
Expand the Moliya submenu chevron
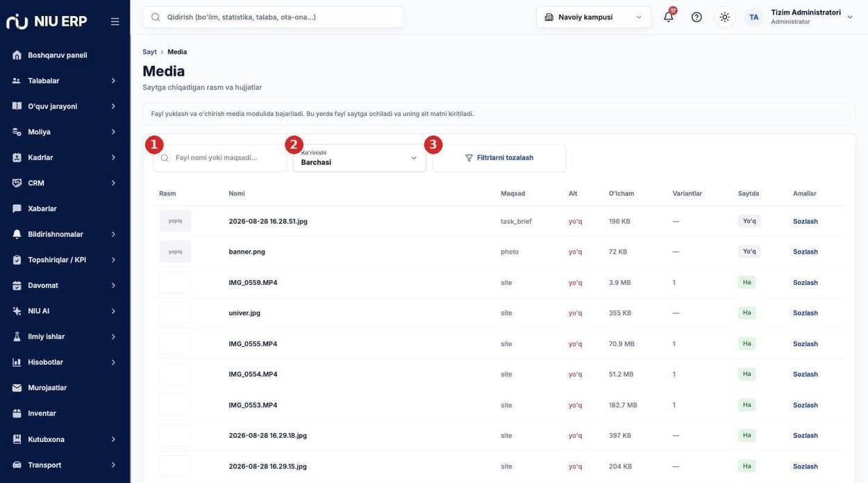click(113, 132)
